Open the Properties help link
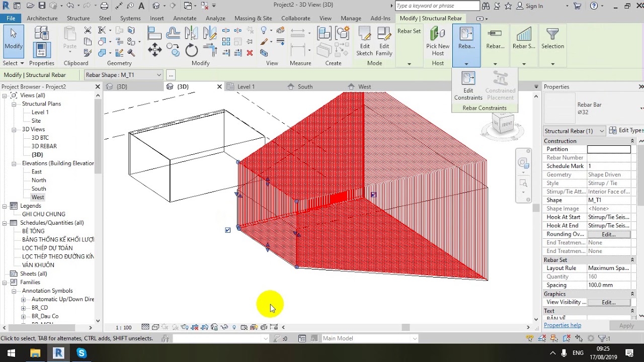 coord(562,325)
